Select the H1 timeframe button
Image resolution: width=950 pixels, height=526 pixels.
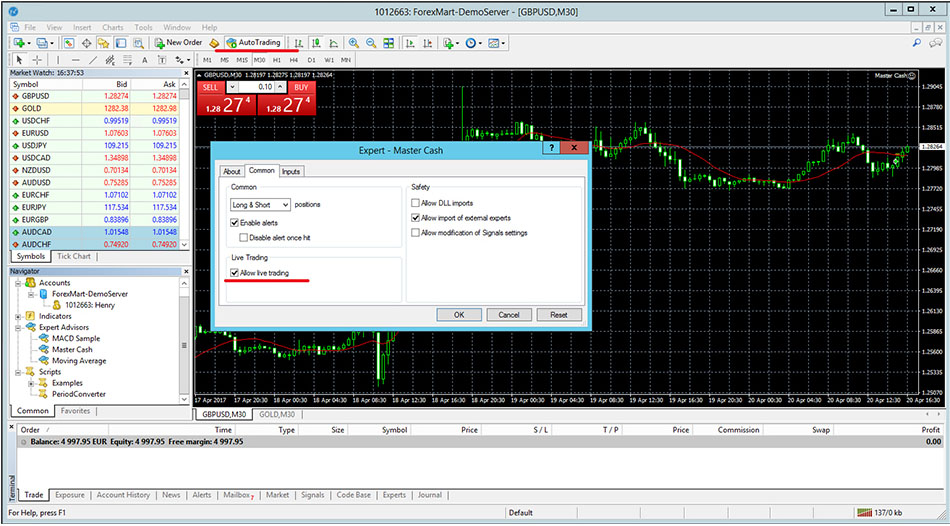[277, 60]
